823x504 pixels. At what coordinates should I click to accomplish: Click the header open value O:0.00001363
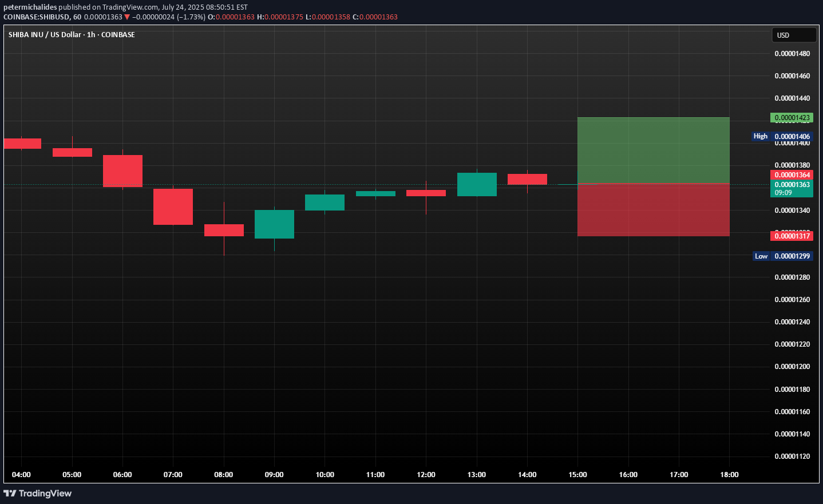tap(231, 17)
